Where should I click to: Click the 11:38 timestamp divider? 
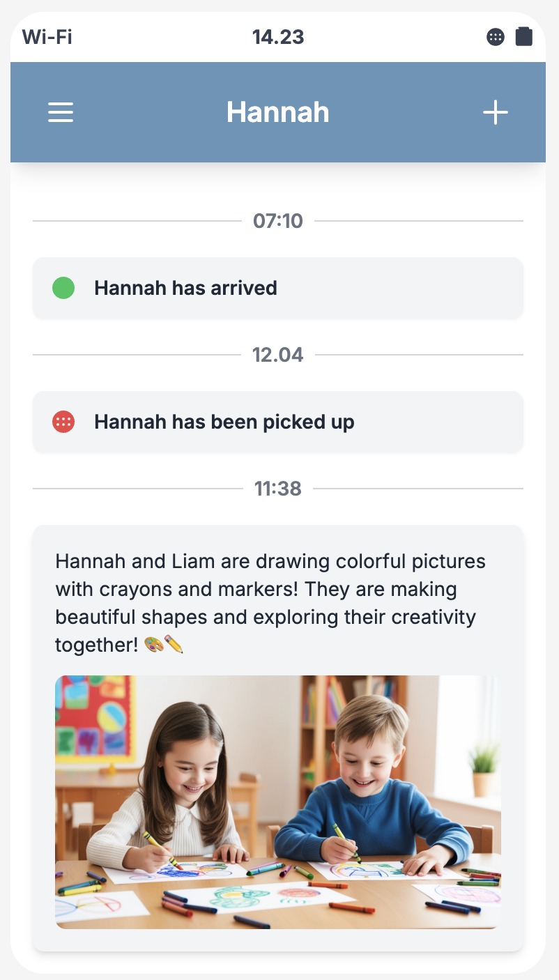pyautogui.click(x=278, y=489)
